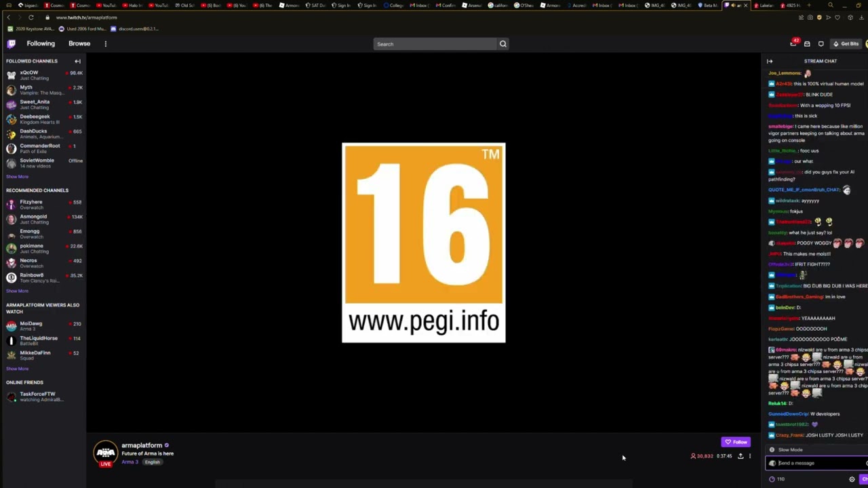Click the stream share icon
The width and height of the screenshot is (868, 488).
(x=741, y=456)
